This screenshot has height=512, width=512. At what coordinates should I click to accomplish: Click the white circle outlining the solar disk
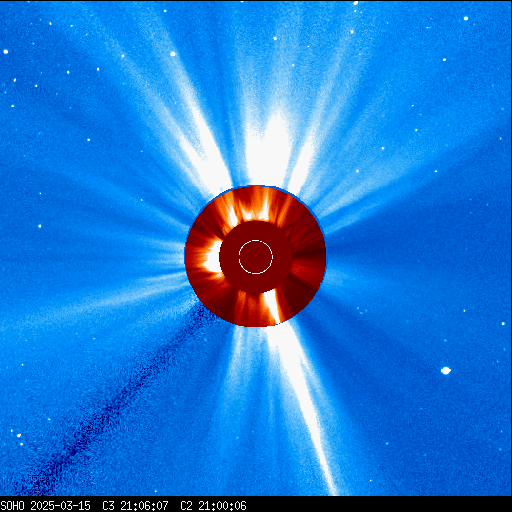[256, 257]
